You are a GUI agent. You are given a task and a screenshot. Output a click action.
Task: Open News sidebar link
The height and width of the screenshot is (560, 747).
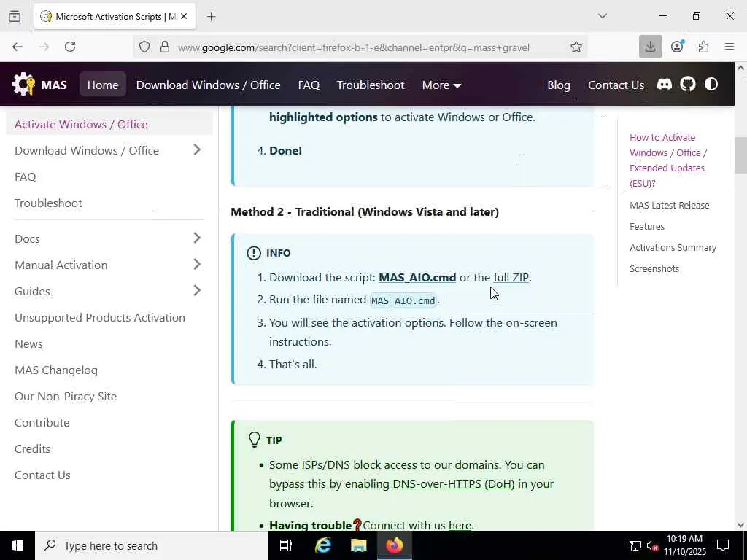pos(28,344)
